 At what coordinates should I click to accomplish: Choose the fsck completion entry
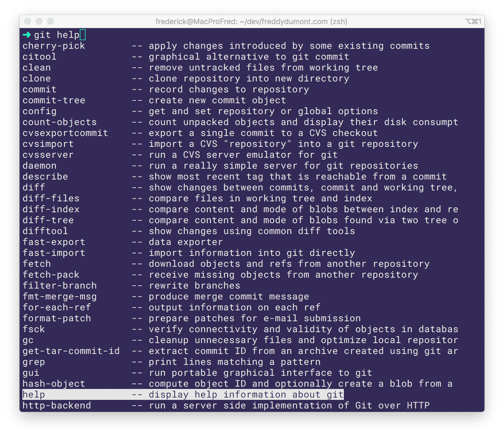(34, 329)
